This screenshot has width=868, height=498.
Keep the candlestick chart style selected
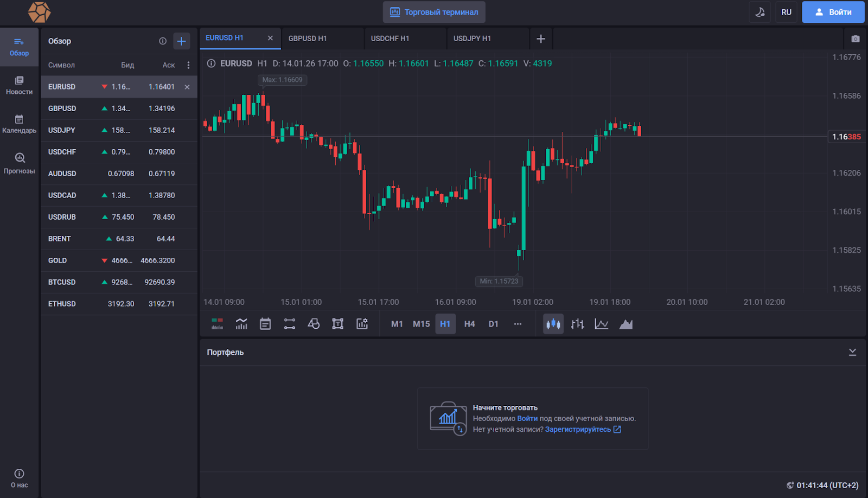click(553, 324)
